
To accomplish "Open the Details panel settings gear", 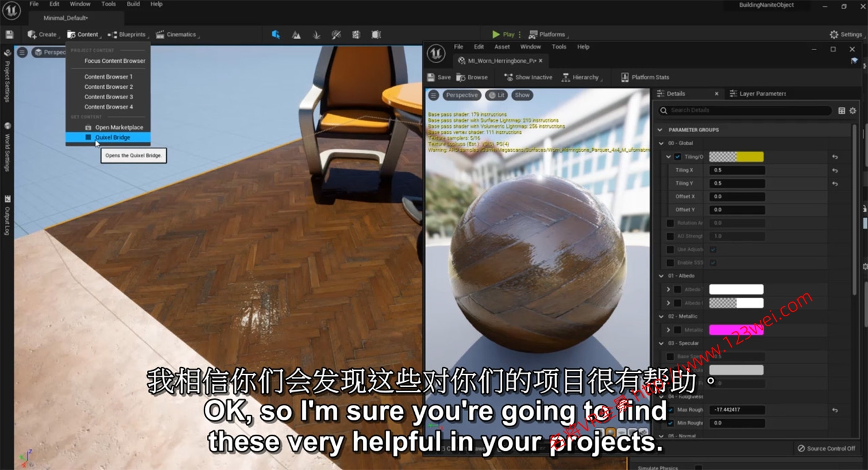I will (852, 110).
